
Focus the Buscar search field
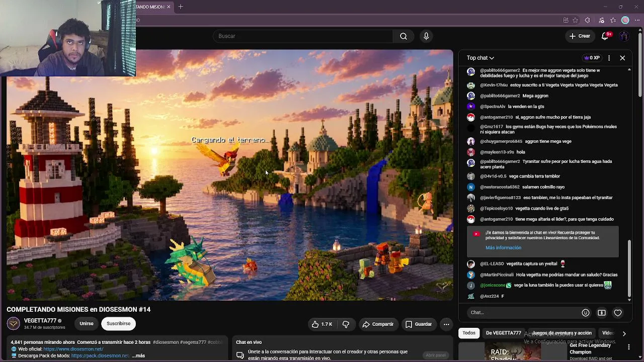pyautogui.click(x=303, y=36)
